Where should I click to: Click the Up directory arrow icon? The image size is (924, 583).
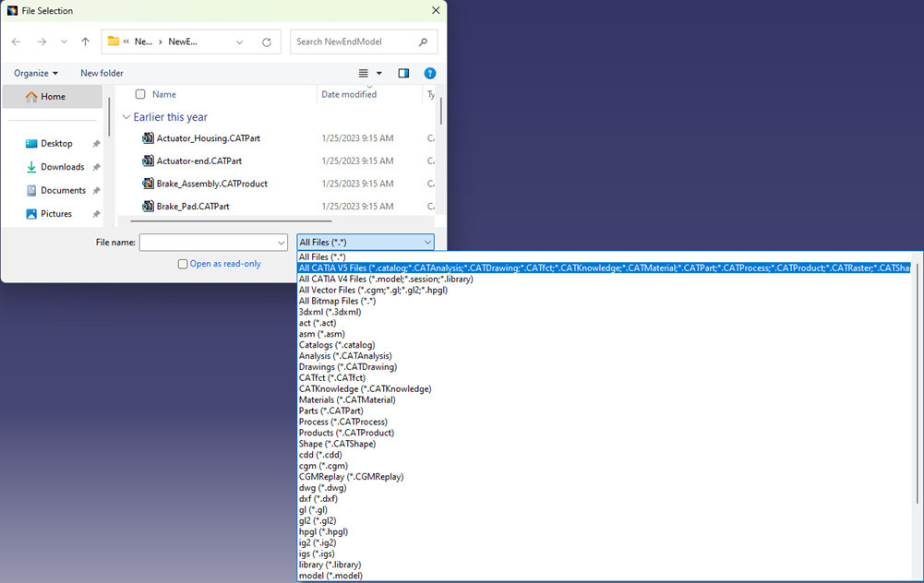click(86, 42)
